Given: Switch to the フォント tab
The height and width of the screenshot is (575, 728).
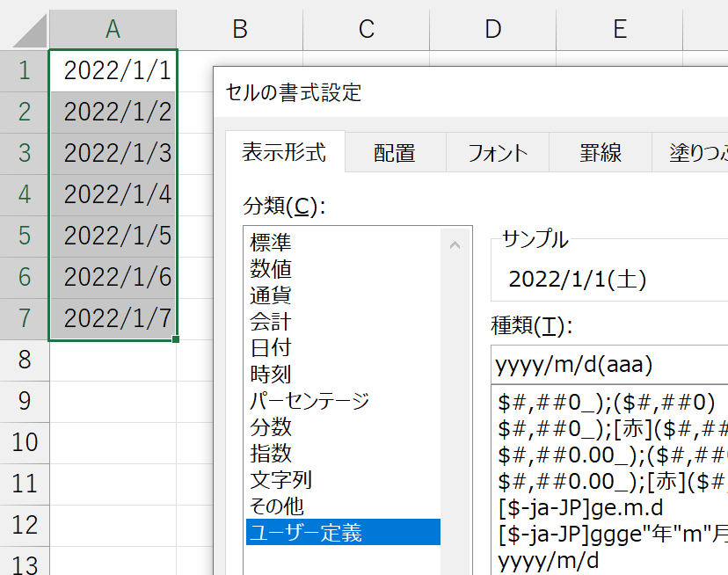Looking at the screenshot, I should pos(498,153).
